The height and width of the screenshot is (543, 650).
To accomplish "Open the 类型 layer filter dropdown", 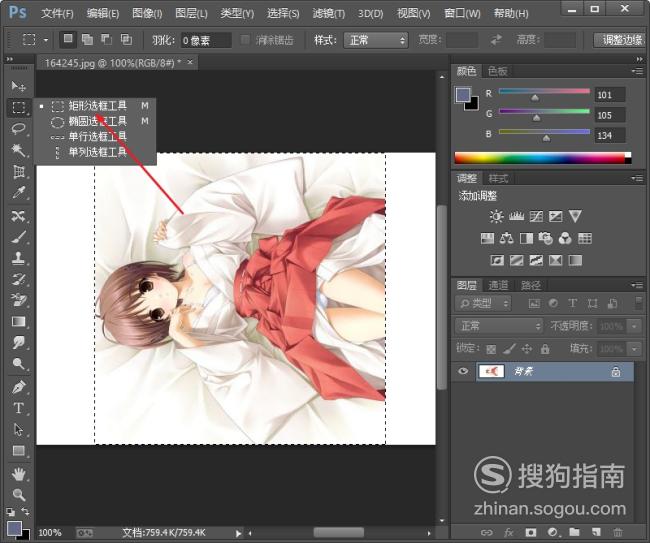I will click(x=483, y=303).
